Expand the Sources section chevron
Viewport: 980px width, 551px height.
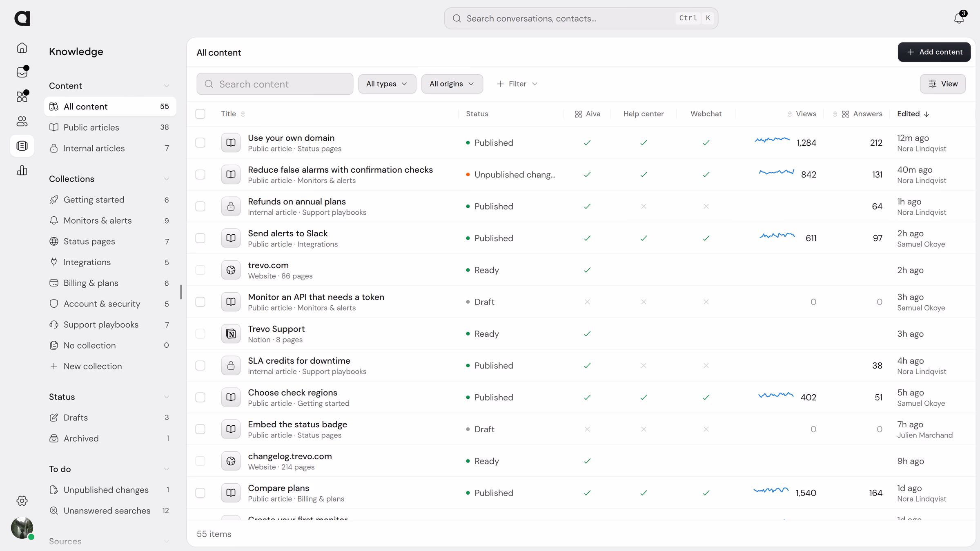(166, 541)
